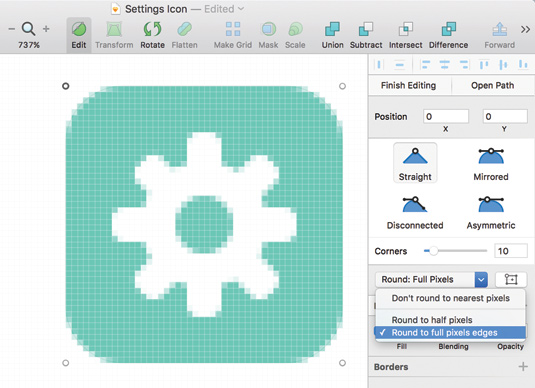Click the document icon in title bar
This screenshot has width=535, height=388.
pyautogui.click(x=116, y=9)
